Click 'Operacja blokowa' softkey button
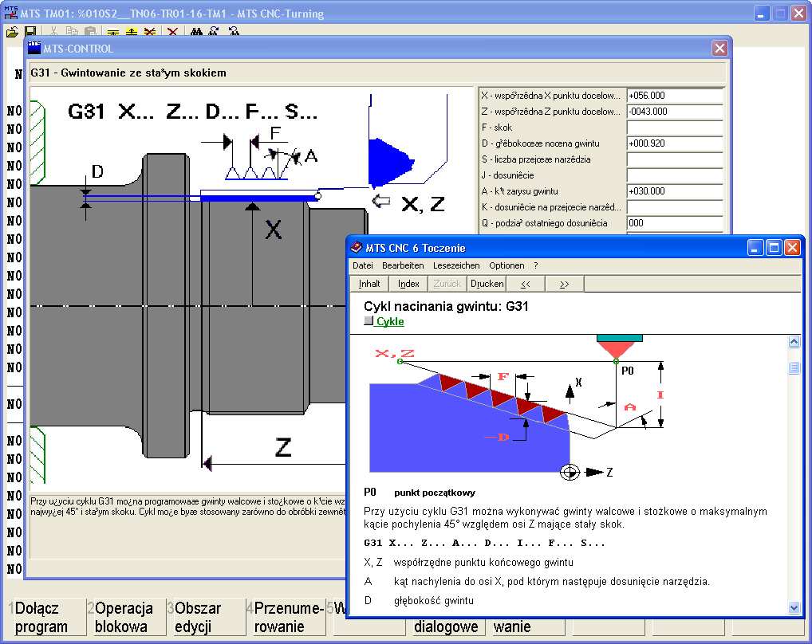 click(126, 617)
